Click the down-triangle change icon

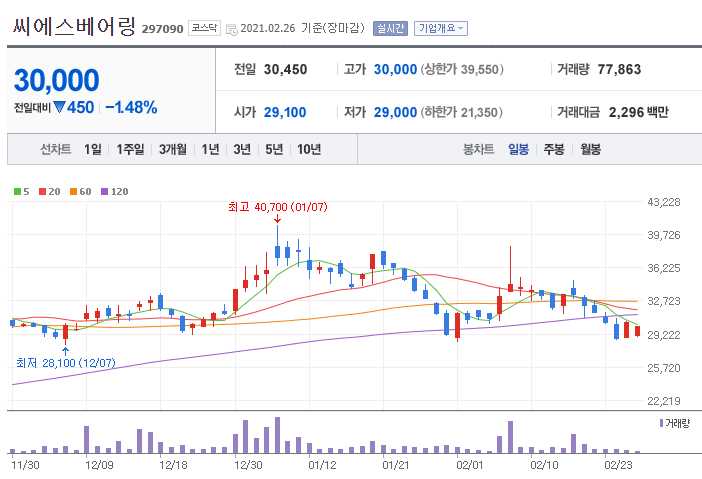pos(60,107)
